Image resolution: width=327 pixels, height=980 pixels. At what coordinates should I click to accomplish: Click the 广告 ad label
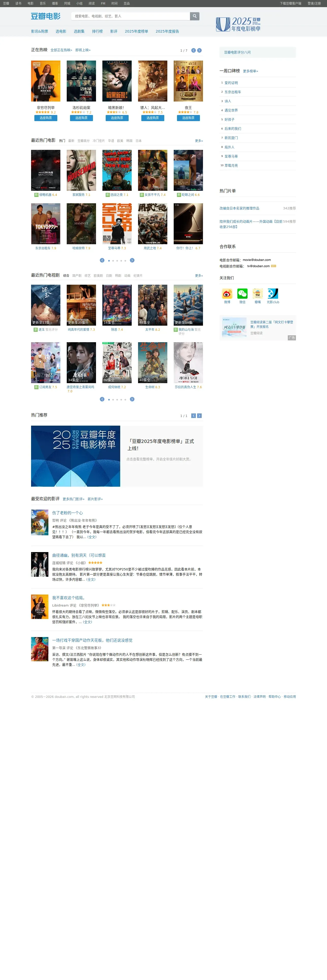point(292,338)
